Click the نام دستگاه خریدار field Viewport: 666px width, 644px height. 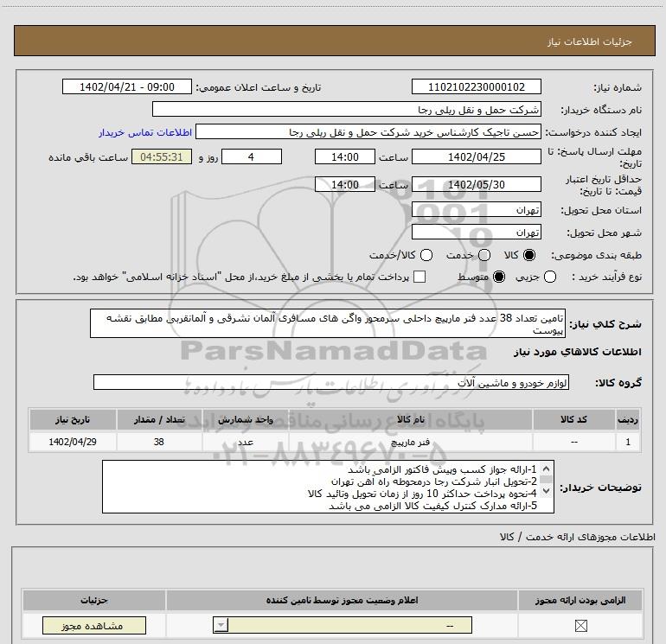[x=347, y=109]
